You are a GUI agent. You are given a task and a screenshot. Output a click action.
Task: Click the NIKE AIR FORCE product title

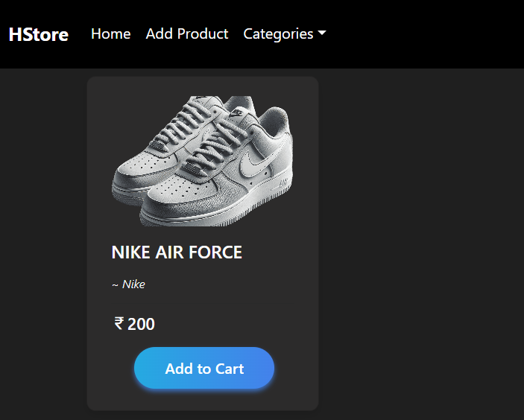tap(177, 252)
